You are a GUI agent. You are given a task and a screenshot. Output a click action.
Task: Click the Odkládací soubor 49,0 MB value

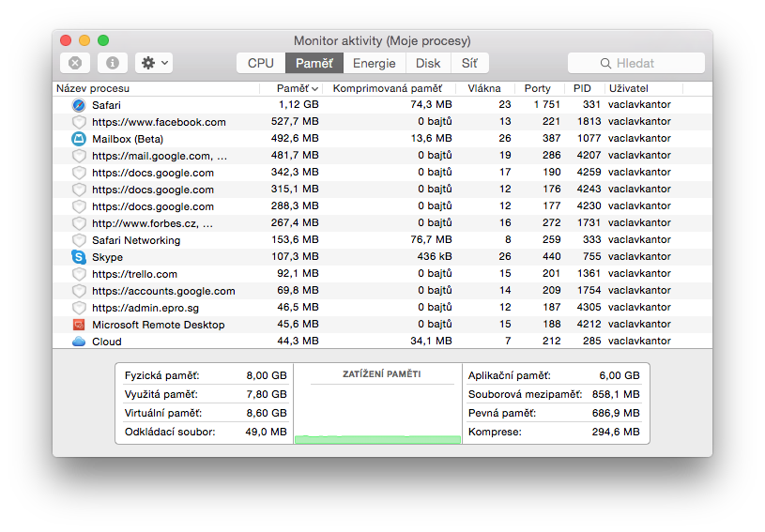(x=266, y=432)
